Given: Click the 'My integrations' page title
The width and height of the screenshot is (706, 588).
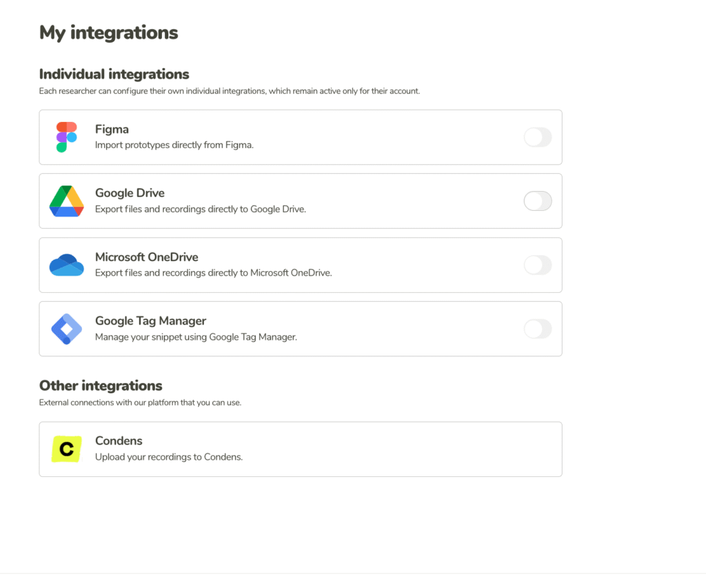Looking at the screenshot, I should (x=108, y=32).
